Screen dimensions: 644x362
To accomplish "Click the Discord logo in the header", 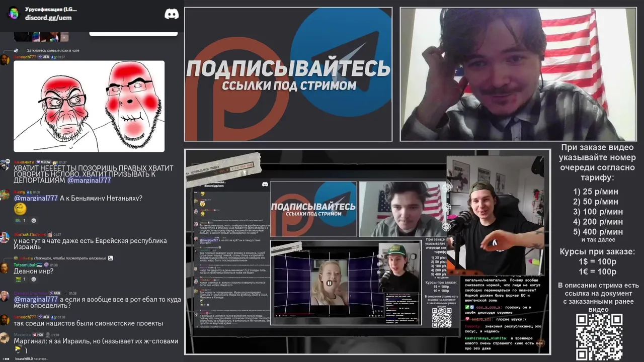I will [x=172, y=14].
